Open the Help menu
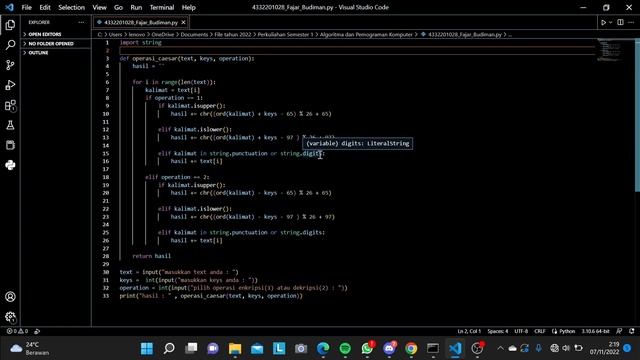Viewport: 640px width, 360px height. point(189,7)
